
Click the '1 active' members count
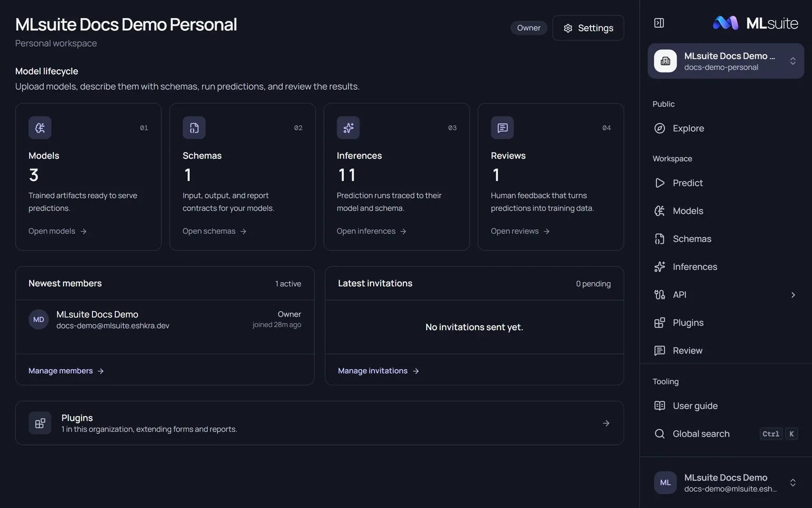tap(288, 284)
